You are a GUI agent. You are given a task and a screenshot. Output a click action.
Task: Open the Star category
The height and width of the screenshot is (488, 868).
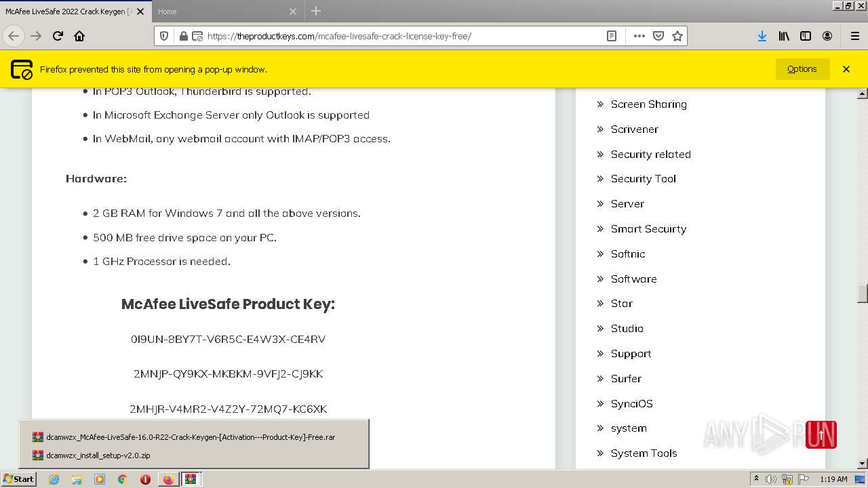point(622,304)
